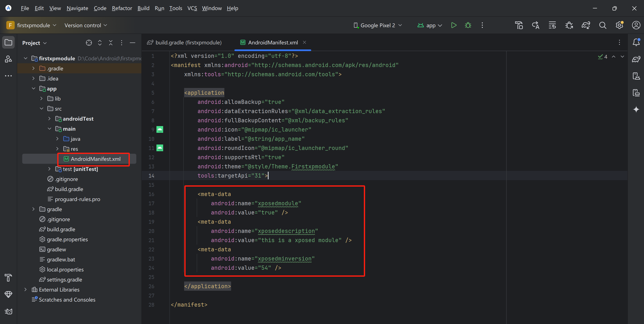Expand the androidTest folder
This screenshot has width=644, height=324.
[x=49, y=119]
